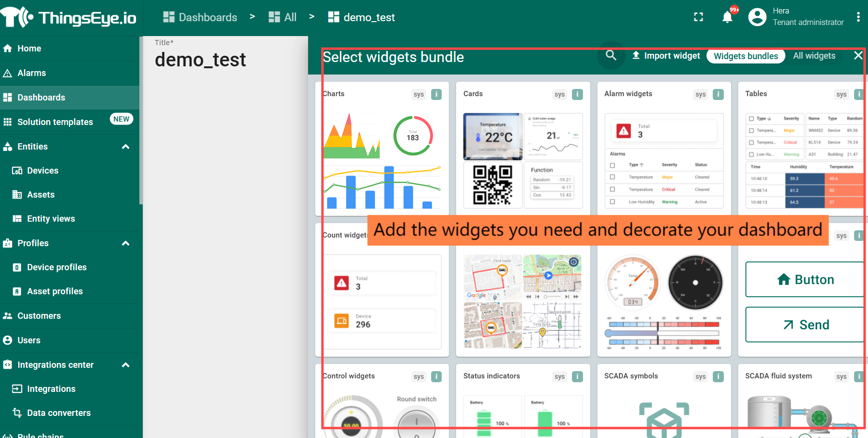The width and height of the screenshot is (868, 438).
Task: Select the Widgets bundles toggle
Action: pos(745,56)
